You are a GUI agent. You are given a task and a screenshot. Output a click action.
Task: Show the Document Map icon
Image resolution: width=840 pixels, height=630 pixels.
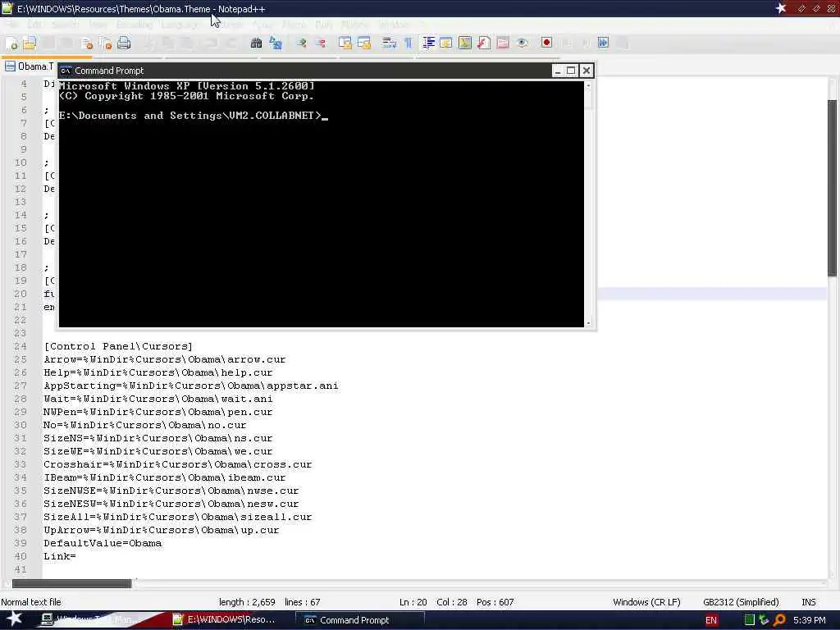tap(465, 43)
